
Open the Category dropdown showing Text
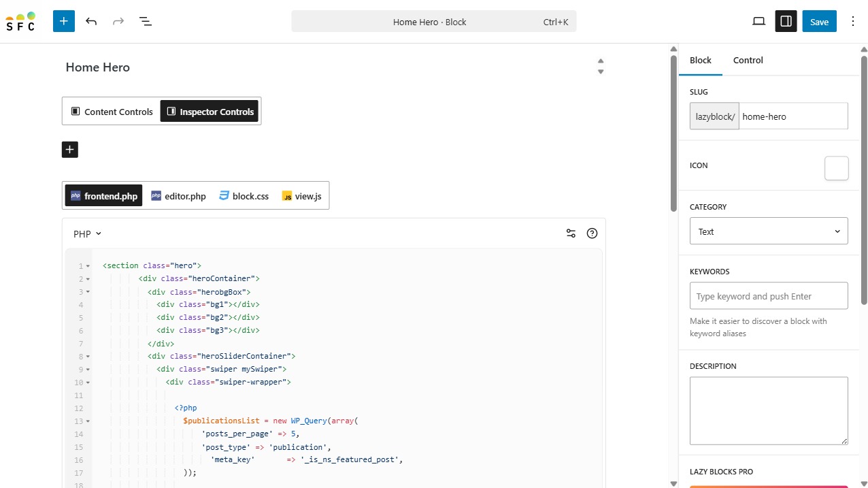(x=769, y=231)
